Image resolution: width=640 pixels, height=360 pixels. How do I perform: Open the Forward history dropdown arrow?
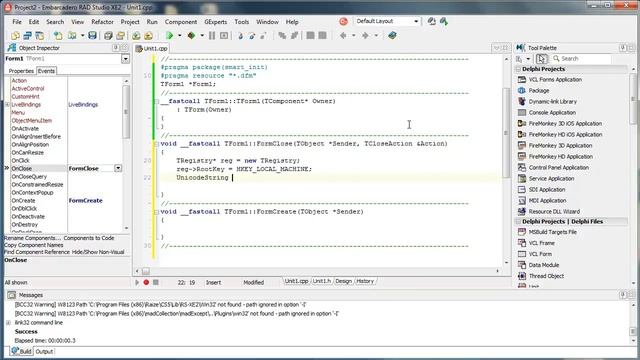click(x=376, y=36)
